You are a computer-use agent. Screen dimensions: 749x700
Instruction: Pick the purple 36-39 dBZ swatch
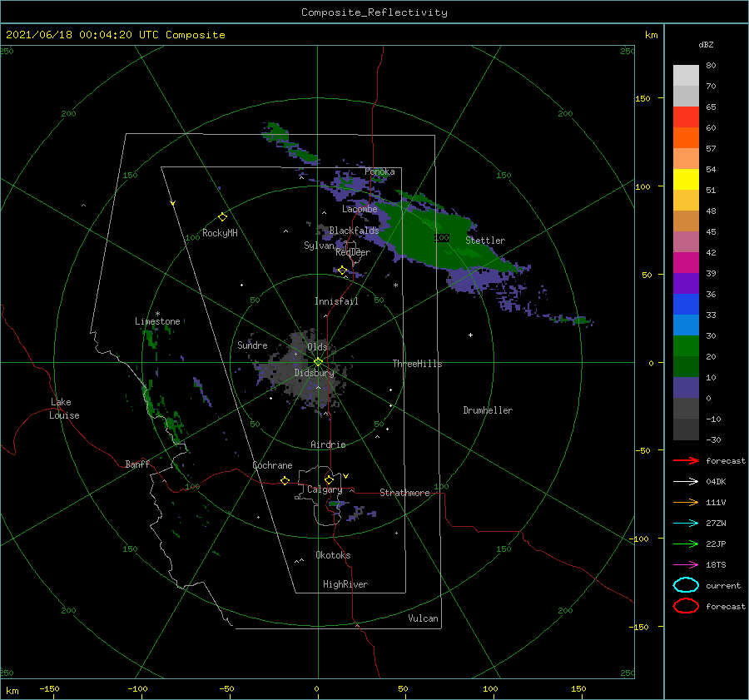(686, 284)
